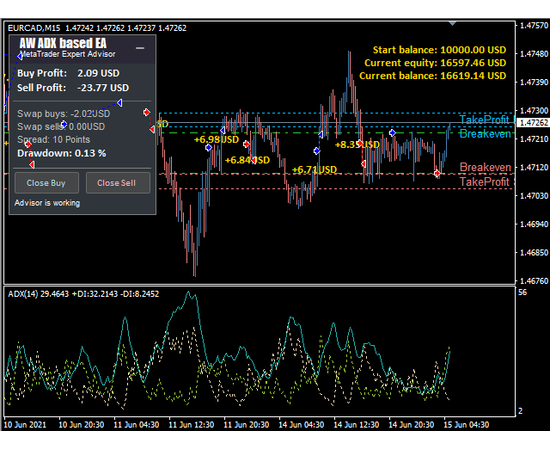Click the blue TakeProfit line label

(484, 120)
